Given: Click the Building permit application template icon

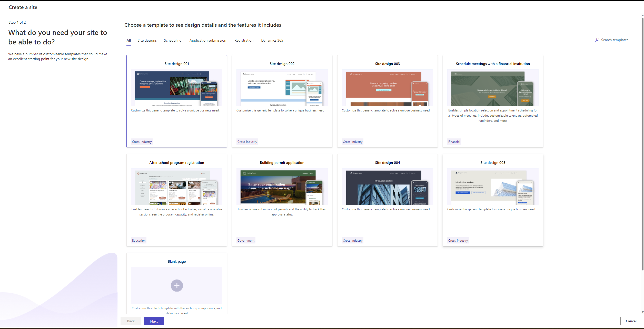Looking at the screenshot, I should click(x=282, y=187).
